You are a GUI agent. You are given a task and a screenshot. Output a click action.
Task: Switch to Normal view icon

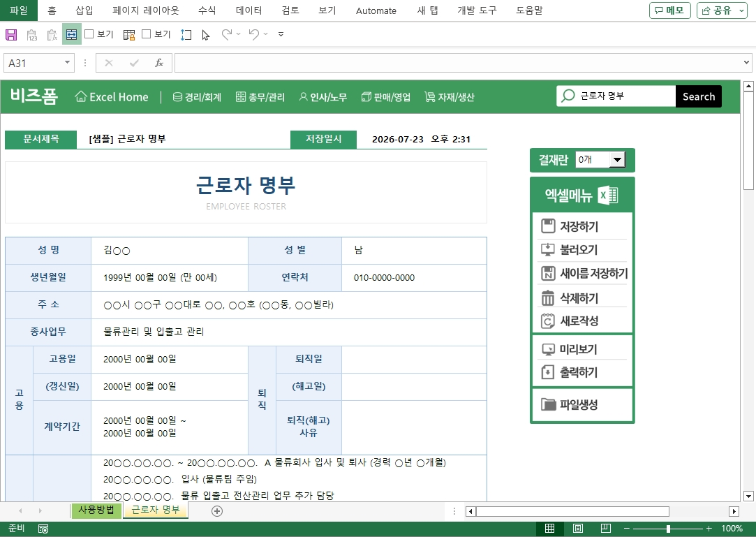tap(549, 529)
